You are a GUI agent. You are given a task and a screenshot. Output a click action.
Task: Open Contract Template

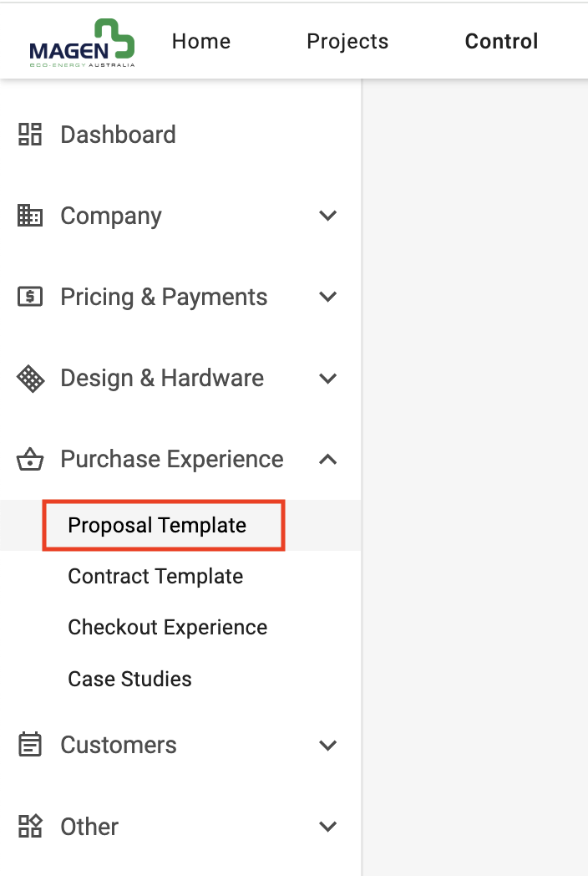155,576
